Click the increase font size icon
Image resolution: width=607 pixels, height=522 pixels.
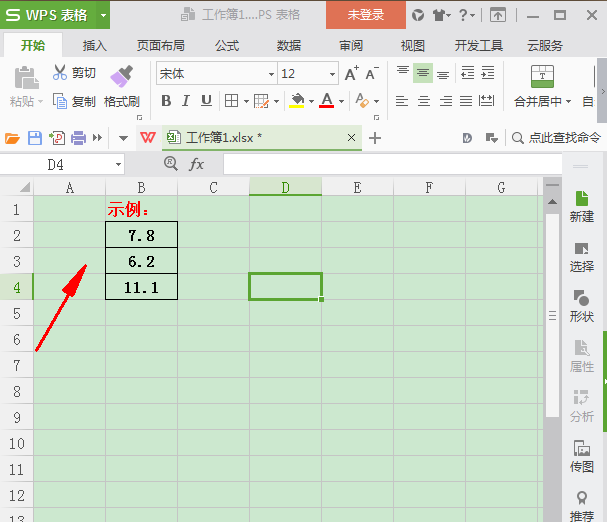click(x=351, y=74)
